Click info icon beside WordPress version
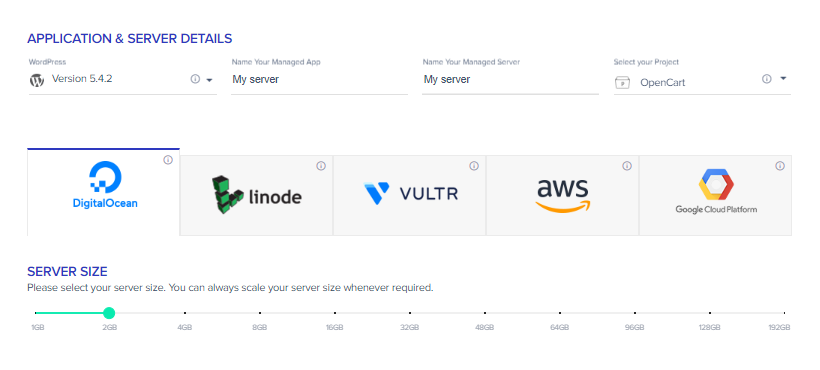Screen dimensions: 820x370 (x=195, y=79)
